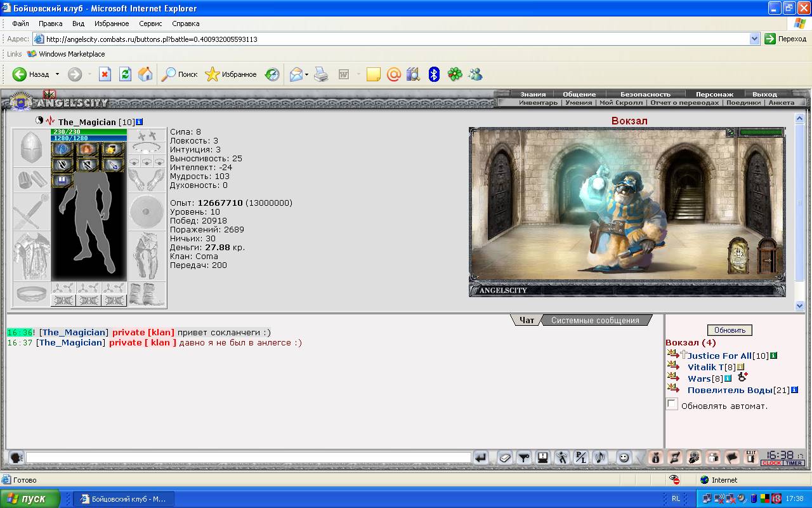812x508 pixels.
Task: Click into the chat message input field
Action: 248,457
